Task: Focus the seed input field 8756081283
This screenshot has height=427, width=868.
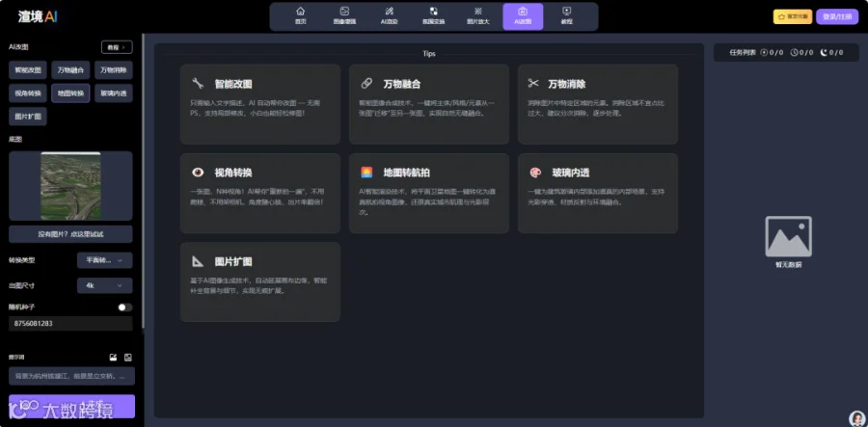Action: click(70, 324)
